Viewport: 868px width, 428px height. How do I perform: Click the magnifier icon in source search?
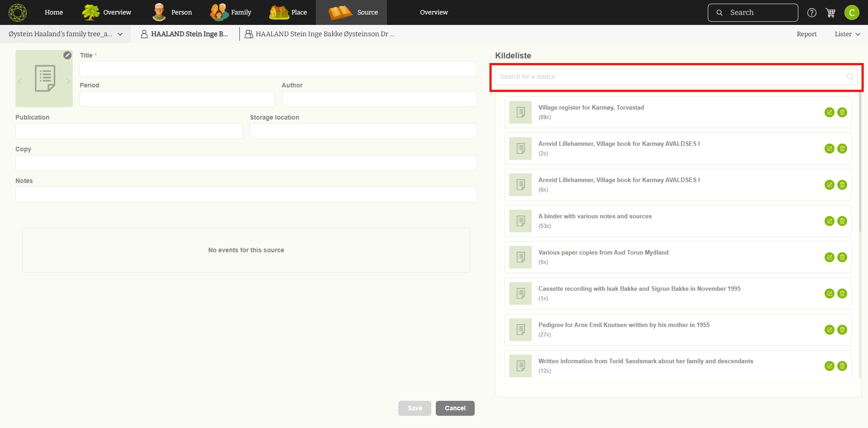(850, 77)
